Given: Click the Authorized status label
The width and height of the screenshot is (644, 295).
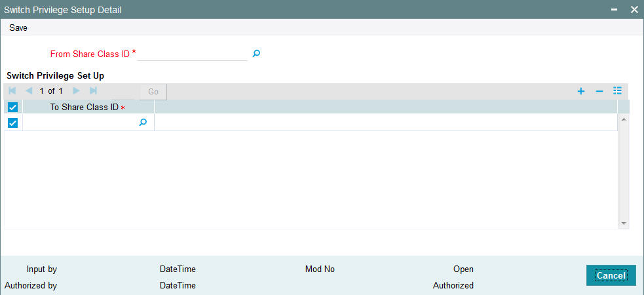Looking at the screenshot, I should (x=453, y=285).
